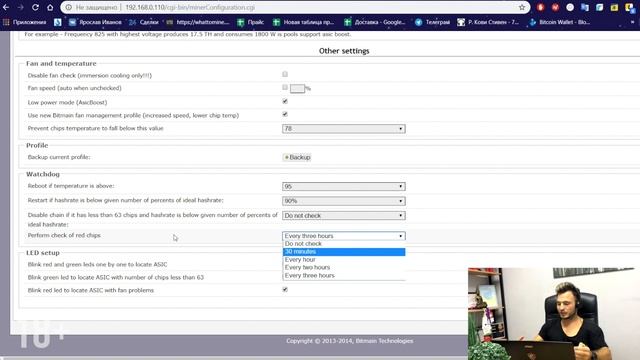Open the Сделки bookmark
This screenshot has width=640, height=360.
coord(144,22)
